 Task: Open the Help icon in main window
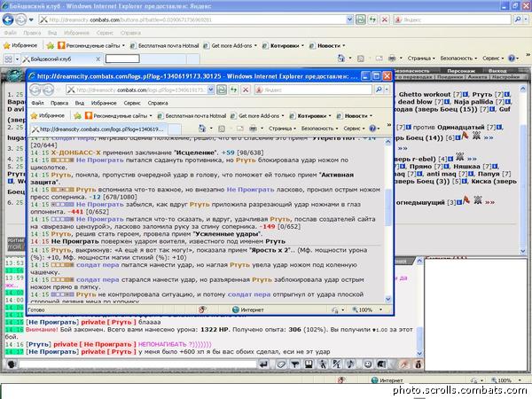click(x=512, y=59)
